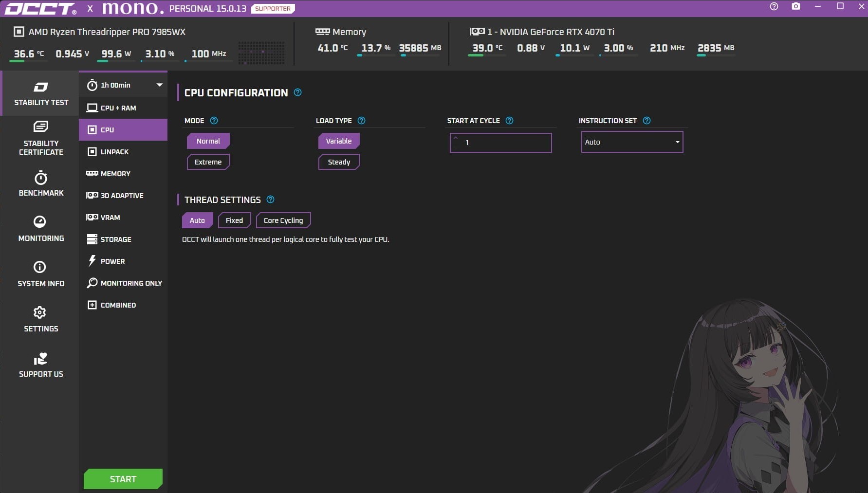Open the Stability Certificate icon
The height and width of the screenshot is (493, 868).
pyautogui.click(x=41, y=127)
